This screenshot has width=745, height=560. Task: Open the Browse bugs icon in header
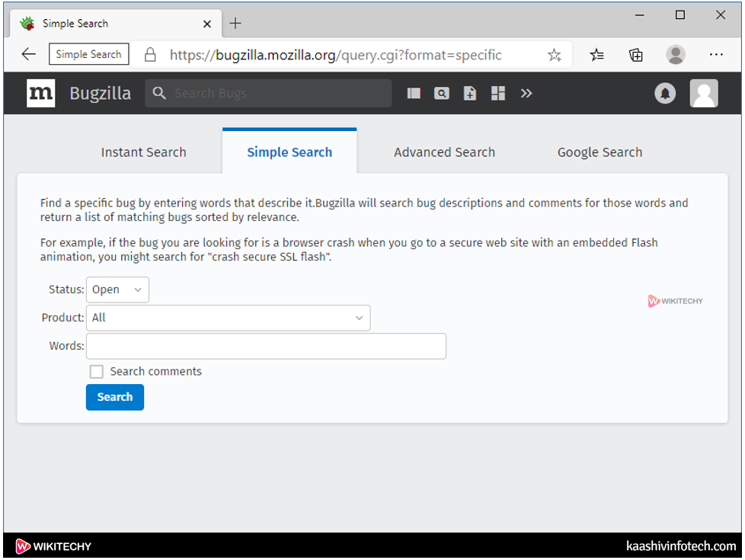[414, 93]
